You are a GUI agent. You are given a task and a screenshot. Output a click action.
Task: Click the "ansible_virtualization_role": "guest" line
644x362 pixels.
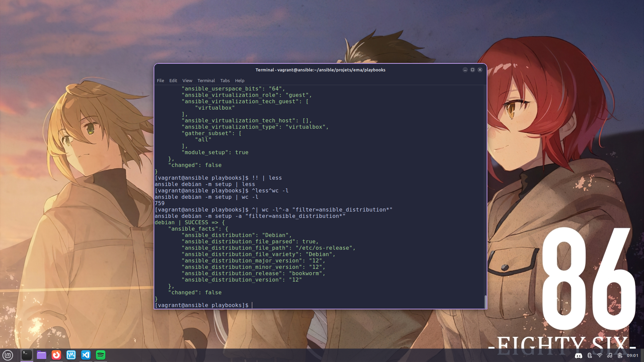(247, 95)
